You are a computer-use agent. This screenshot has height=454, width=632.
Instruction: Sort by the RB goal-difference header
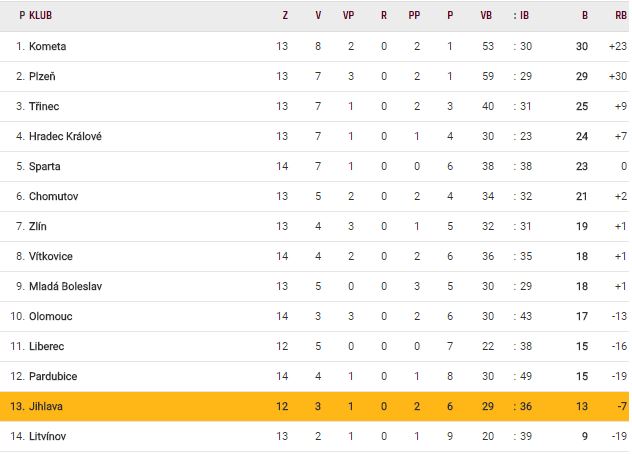pos(620,15)
